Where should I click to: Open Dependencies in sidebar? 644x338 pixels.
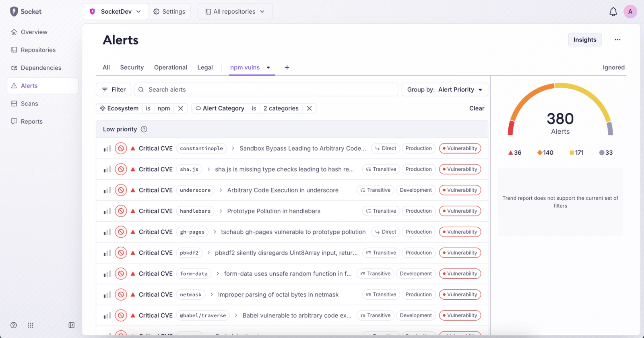43,68
